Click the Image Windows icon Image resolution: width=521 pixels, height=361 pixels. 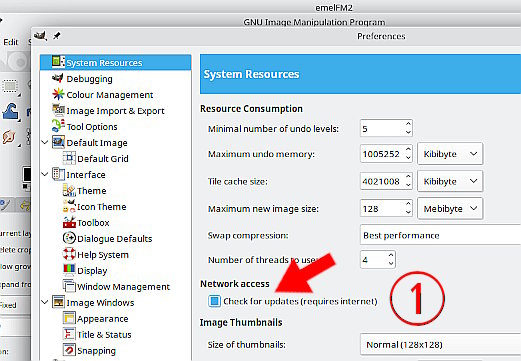point(58,302)
